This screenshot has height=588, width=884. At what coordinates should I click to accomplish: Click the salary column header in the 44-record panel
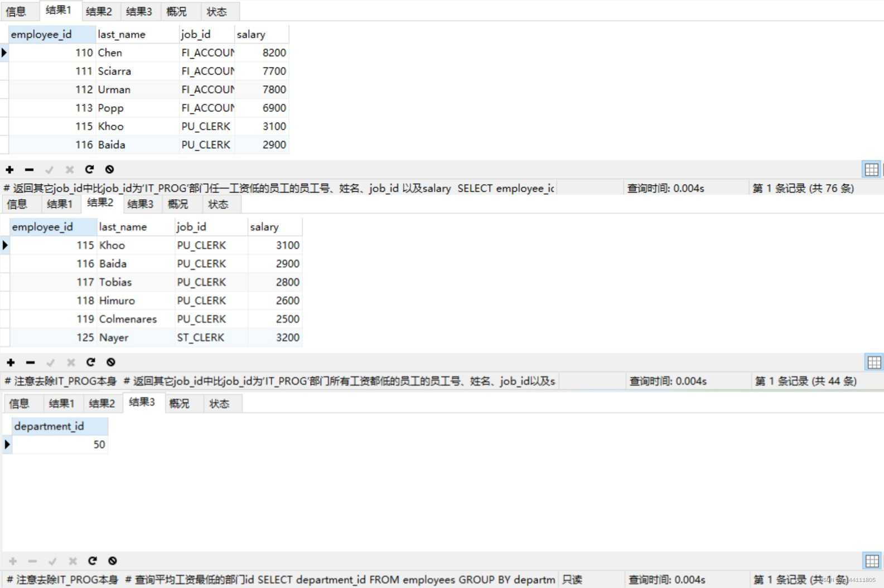point(275,227)
